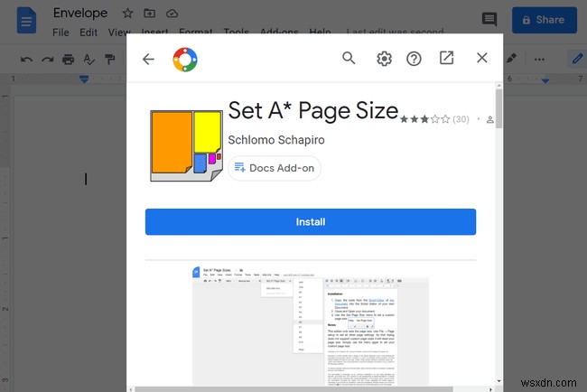Star the Envelope document
Viewport: 587px width, 392px height.
point(127,14)
